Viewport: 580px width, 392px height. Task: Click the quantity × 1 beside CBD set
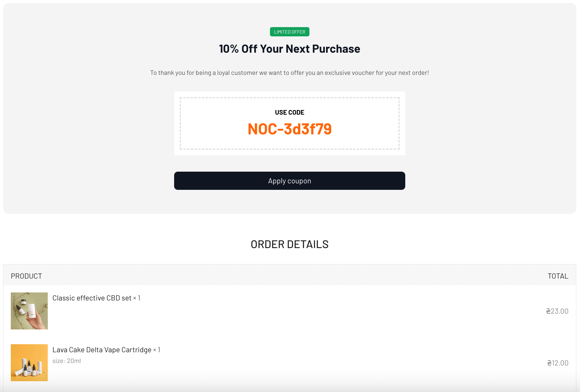pos(137,298)
